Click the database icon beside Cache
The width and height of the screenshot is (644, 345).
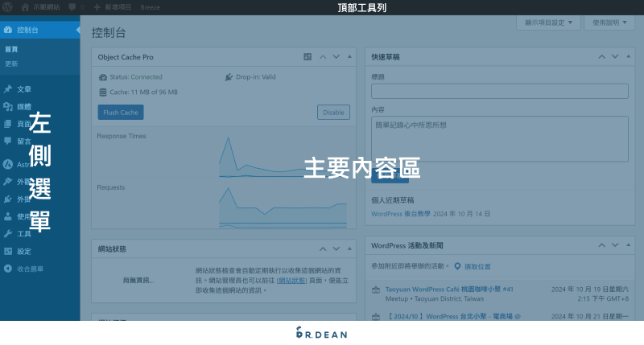[103, 92]
